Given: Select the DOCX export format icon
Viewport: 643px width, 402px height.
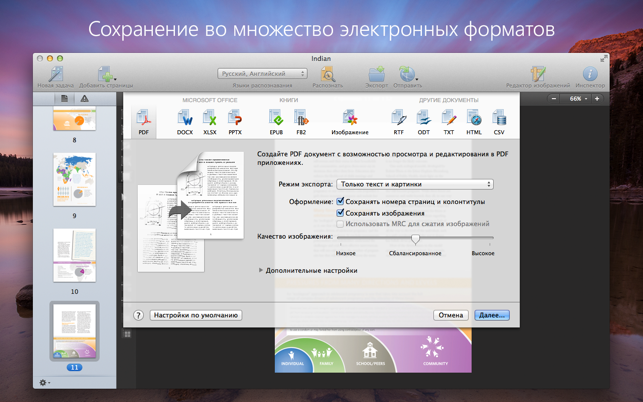Looking at the screenshot, I should tap(185, 121).
